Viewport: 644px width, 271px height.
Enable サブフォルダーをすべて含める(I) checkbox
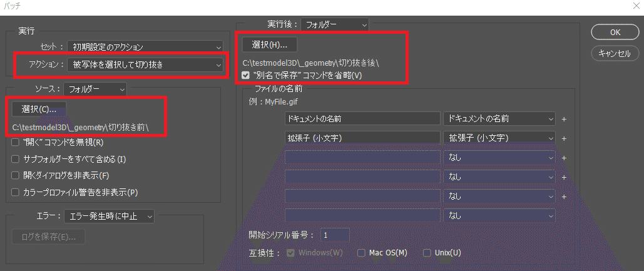pos(16,159)
